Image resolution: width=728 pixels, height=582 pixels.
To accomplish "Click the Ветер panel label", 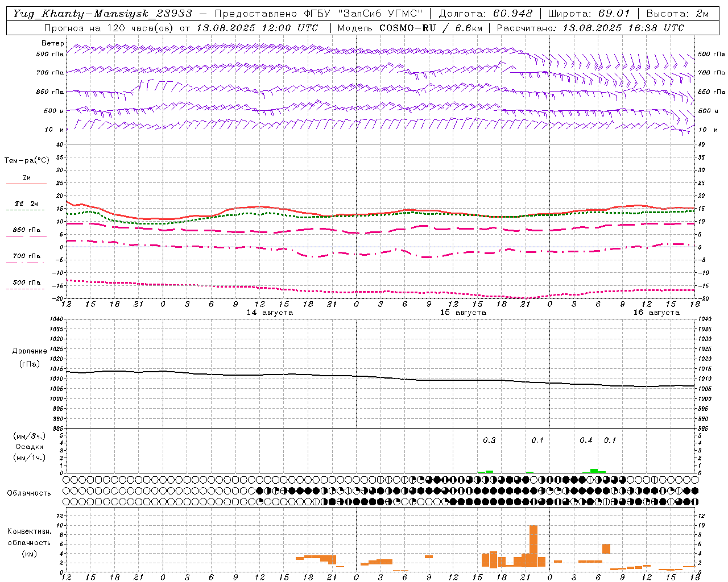I will click(x=53, y=44).
